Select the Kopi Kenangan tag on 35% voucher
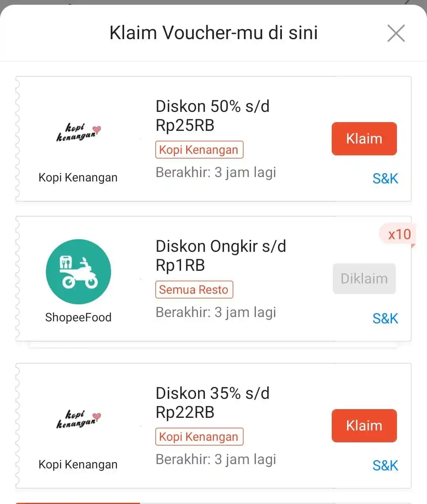The width and height of the screenshot is (427, 504). point(199,437)
